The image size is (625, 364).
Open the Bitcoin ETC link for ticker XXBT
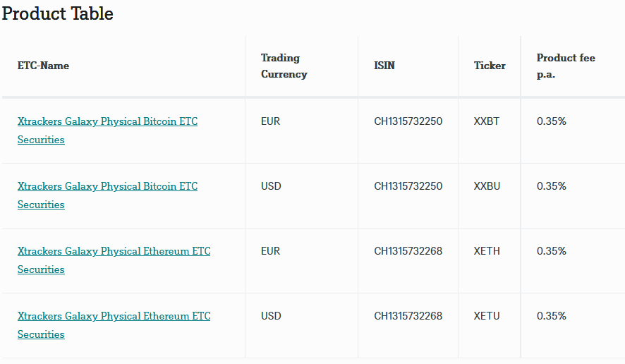(107, 121)
